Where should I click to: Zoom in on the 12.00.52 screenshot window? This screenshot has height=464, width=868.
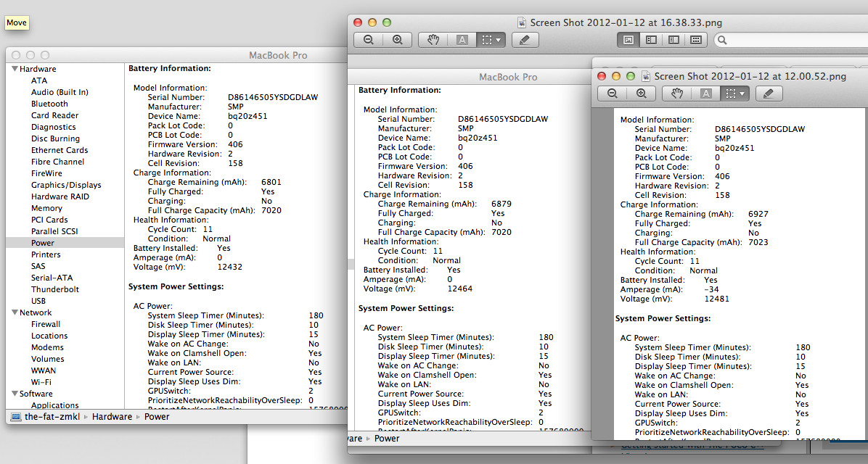click(x=641, y=94)
